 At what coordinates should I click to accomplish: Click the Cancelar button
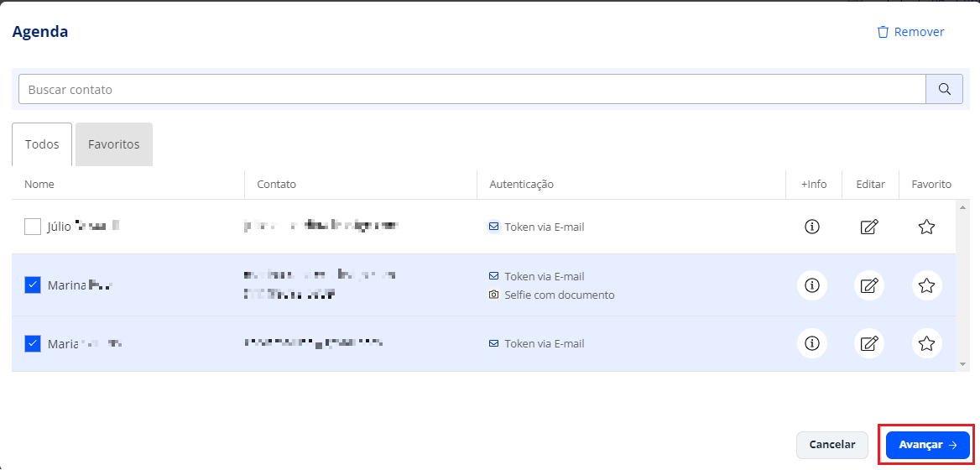pyautogui.click(x=831, y=445)
